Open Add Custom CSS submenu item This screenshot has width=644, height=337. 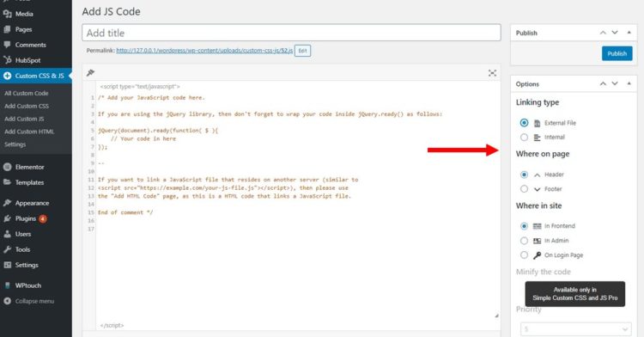pos(27,106)
